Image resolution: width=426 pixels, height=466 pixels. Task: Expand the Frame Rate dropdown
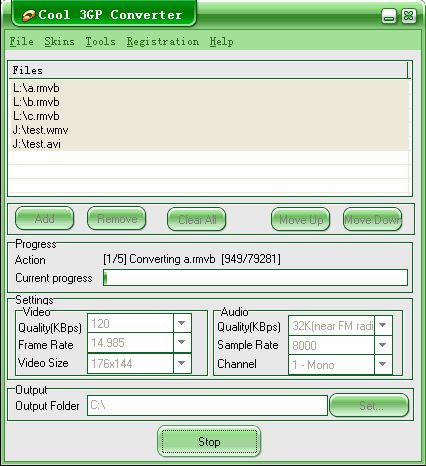182,342
